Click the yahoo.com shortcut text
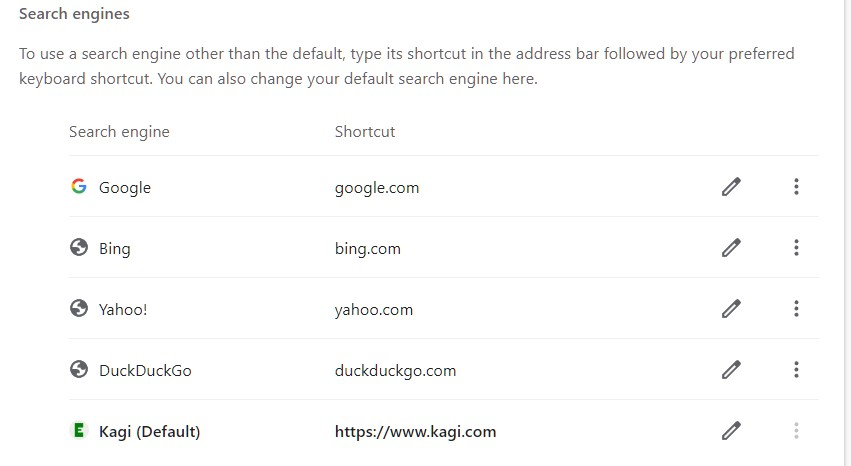Image resolution: width=851 pixels, height=466 pixels. point(374,310)
